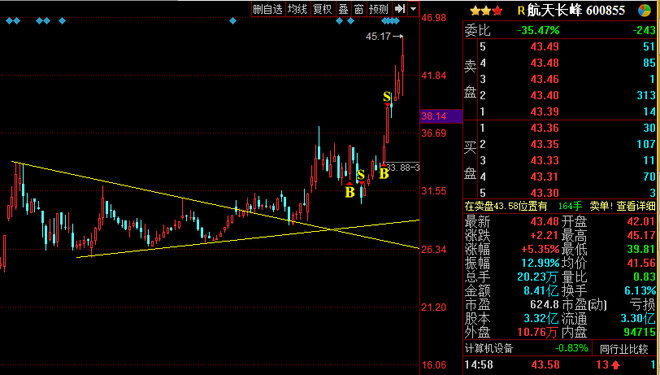The height and width of the screenshot is (375, 660).
Task: Select sell level 4 price 43.48
Action: point(545,63)
